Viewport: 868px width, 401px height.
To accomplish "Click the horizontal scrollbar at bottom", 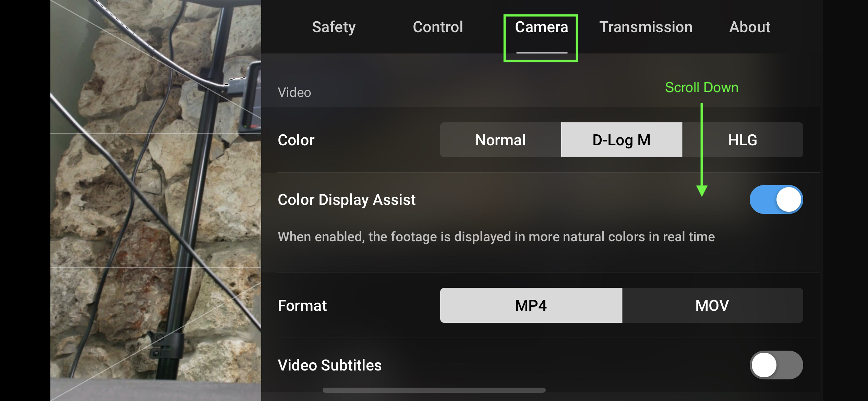I will [x=434, y=390].
